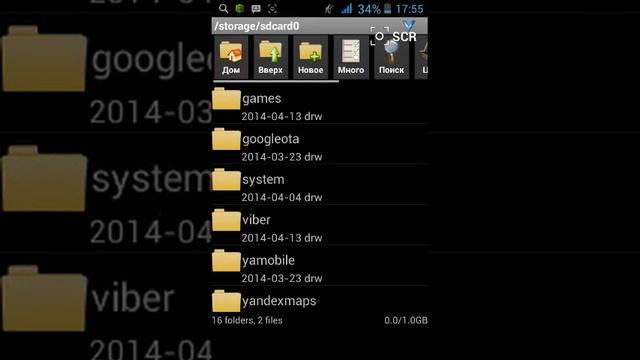This screenshot has width=640, height=360.
Task: Tap the system date '2014-04-04 drw'
Action: (x=282, y=197)
